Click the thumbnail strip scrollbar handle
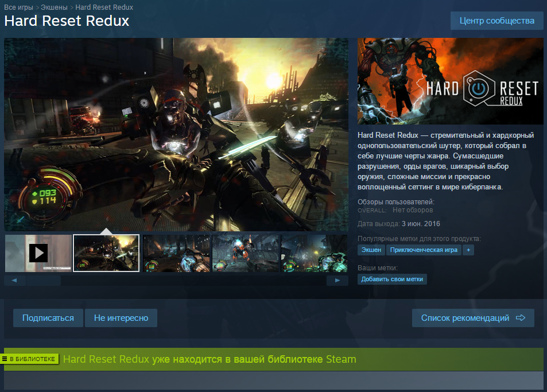This screenshot has width=547, height=392. (44, 281)
